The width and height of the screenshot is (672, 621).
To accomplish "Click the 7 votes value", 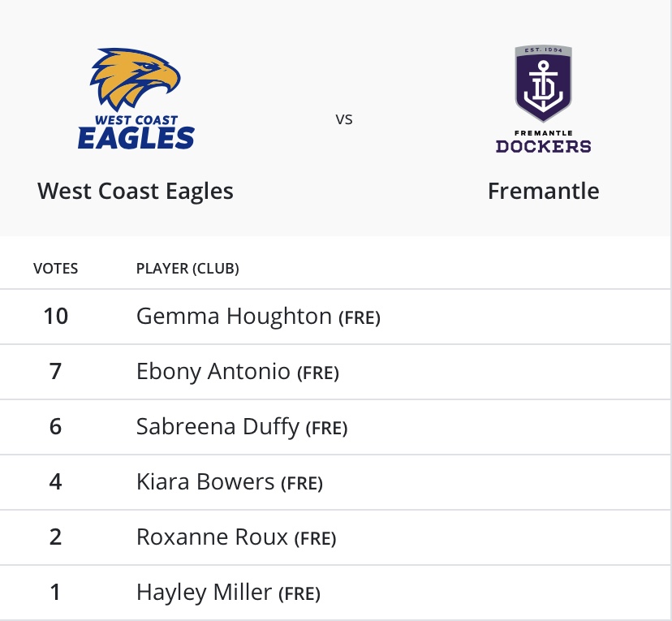I will (56, 372).
